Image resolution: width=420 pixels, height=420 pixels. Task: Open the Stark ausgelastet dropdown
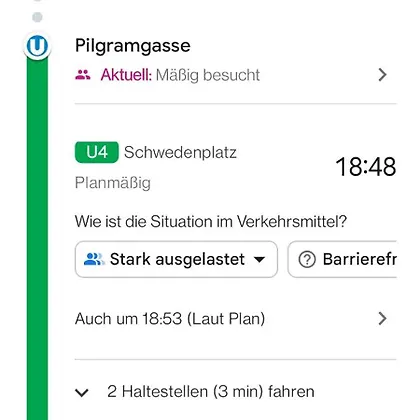pyautogui.click(x=176, y=259)
